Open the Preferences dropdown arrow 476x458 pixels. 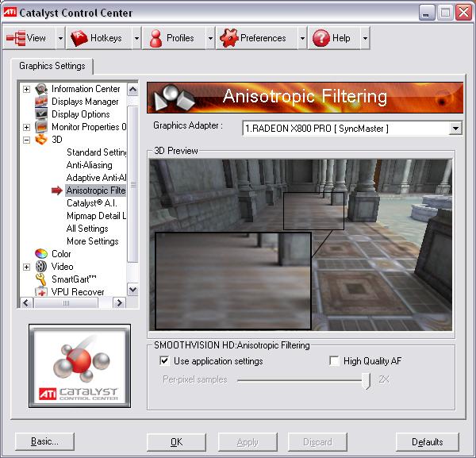[x=302, y=38]
